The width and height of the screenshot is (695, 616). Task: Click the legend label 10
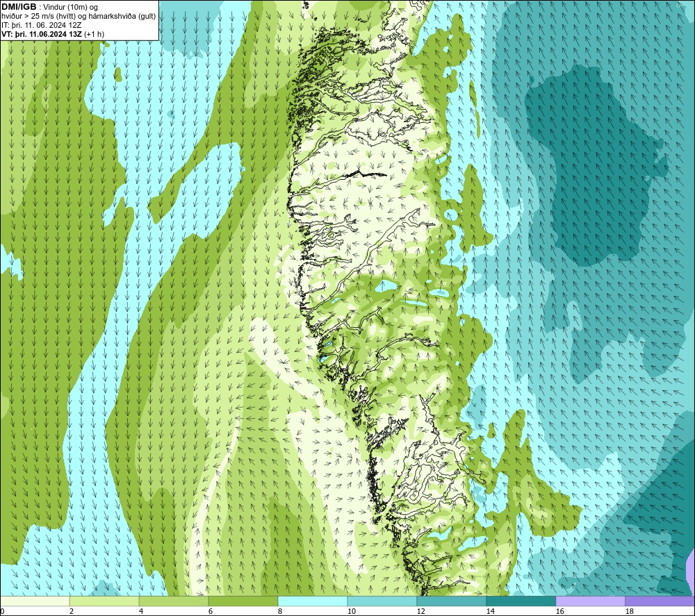click(351, 611)
